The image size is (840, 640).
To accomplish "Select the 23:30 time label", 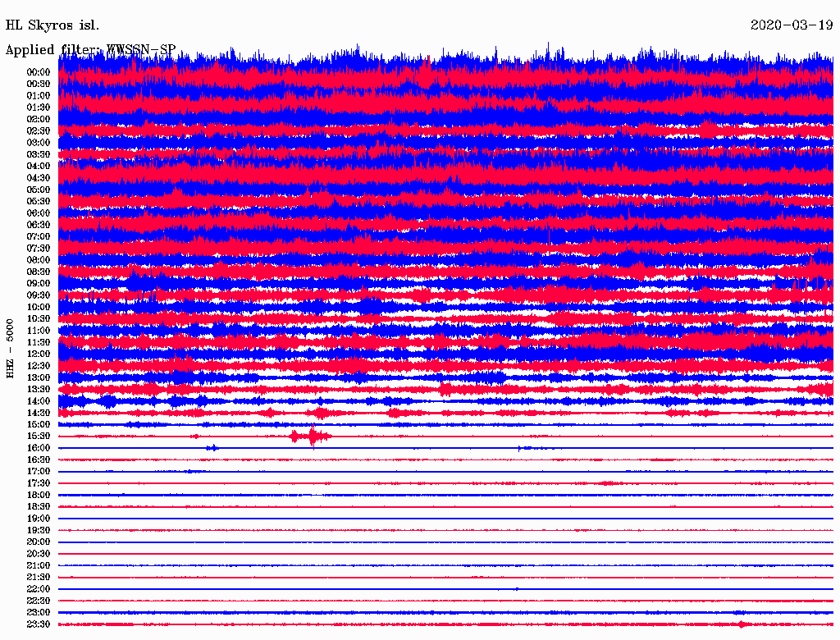I will (x=39, y=624).
